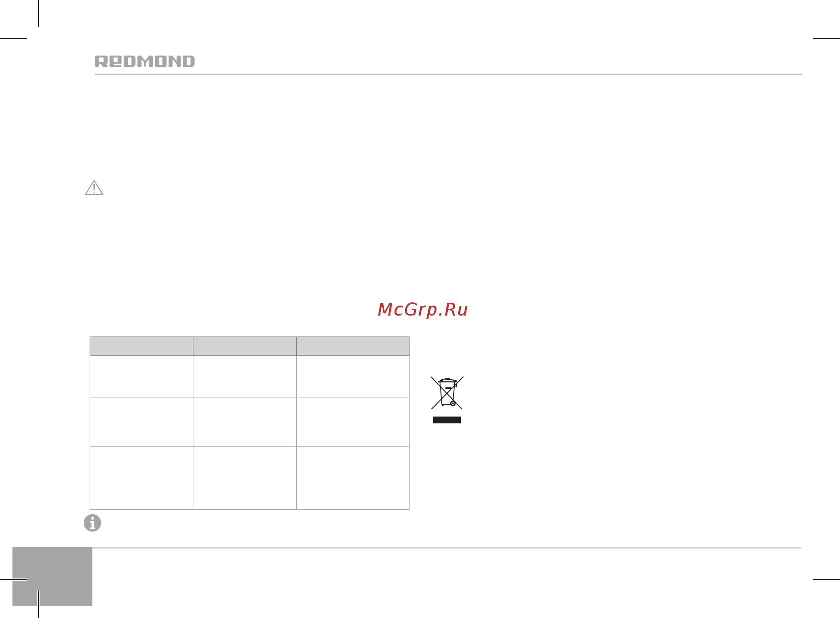Click the crossed-out wheeled bin symbol

(x=447, y=392)
